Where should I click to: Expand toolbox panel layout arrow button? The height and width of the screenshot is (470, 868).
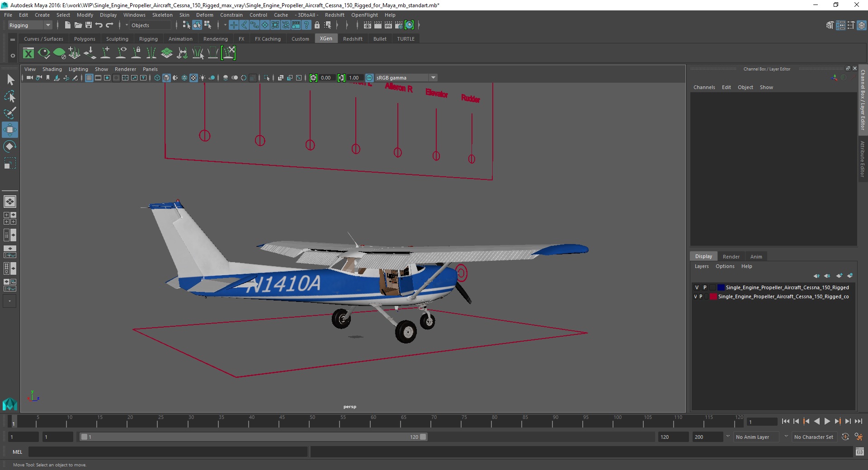[x=9, y=301]
